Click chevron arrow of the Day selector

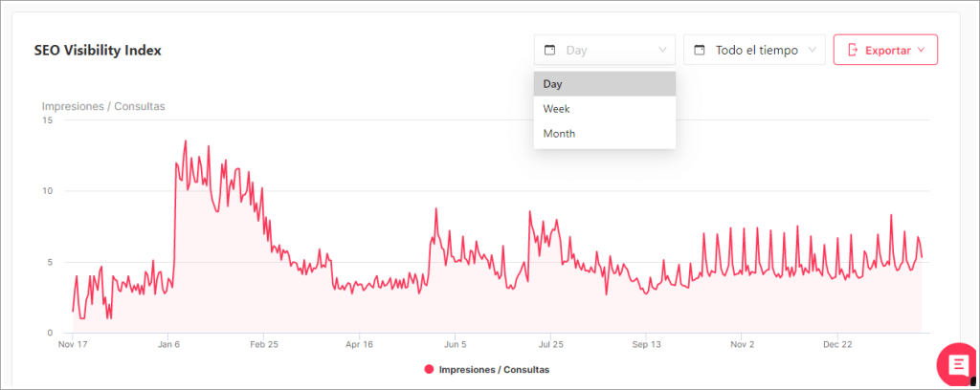[x=662, y=50]
